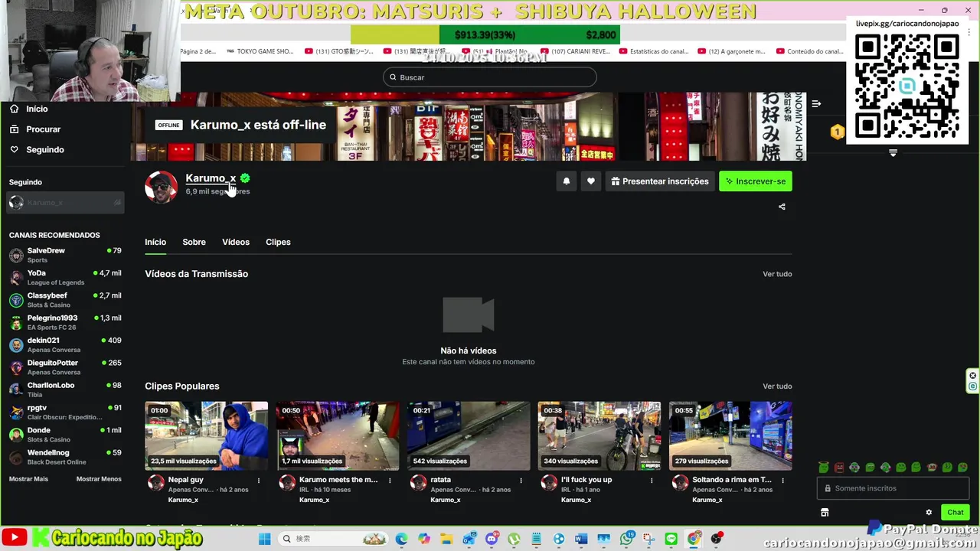The height and width of the screenshot is (551, 980).
Task: Play the 00:50 Karumo meets clip thumbnail
Action: click(x=338, y=435)
